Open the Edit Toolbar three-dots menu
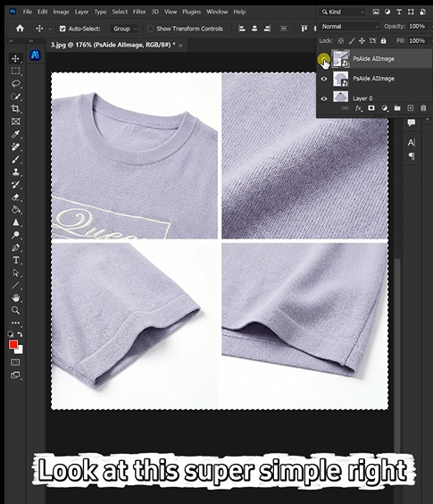The height and width of the screenshot is (504, 433). pos(15,323)
